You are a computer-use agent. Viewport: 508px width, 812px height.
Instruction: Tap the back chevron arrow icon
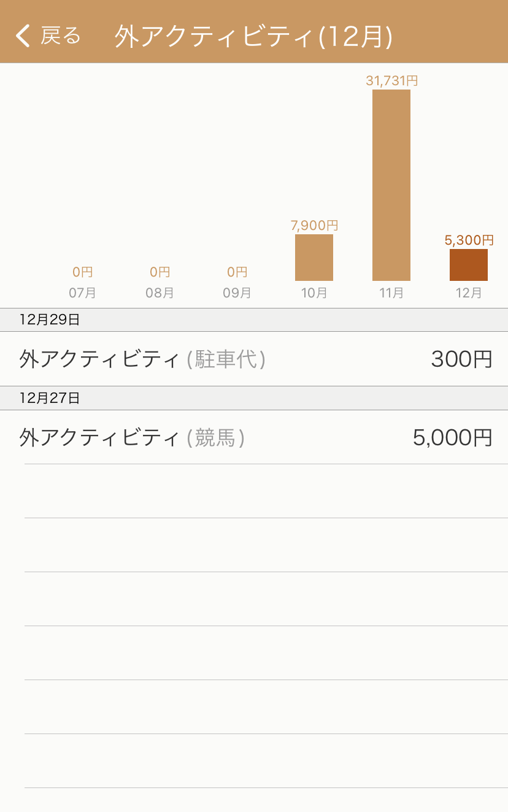(x=23, y=36)
